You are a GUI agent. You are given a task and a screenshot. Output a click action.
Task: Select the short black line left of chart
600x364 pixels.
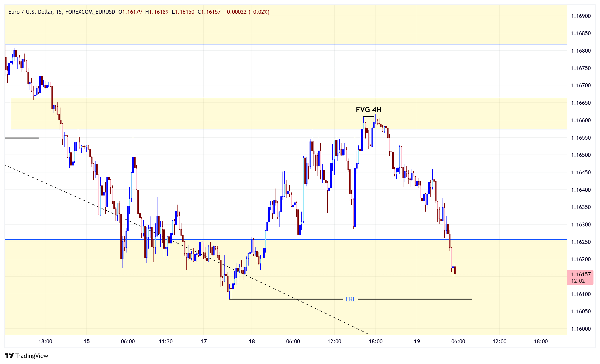22,138
